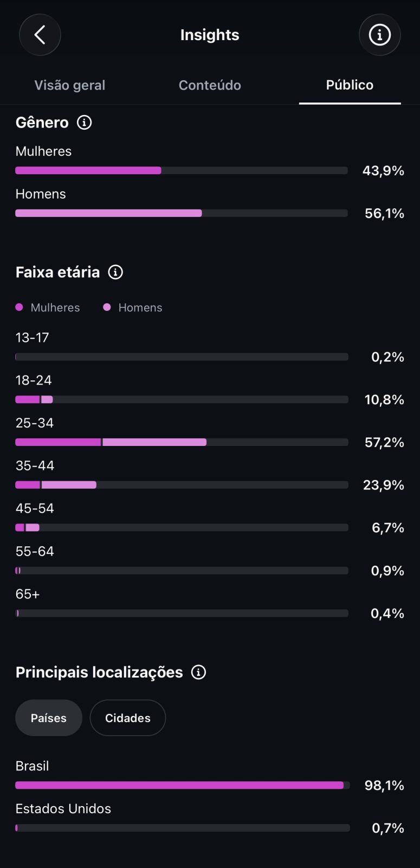Image resolution: width=420 pixels, height=868 pixels.
Task: Tap the info icon beside Faixa etária
Action: click(115, 272)
